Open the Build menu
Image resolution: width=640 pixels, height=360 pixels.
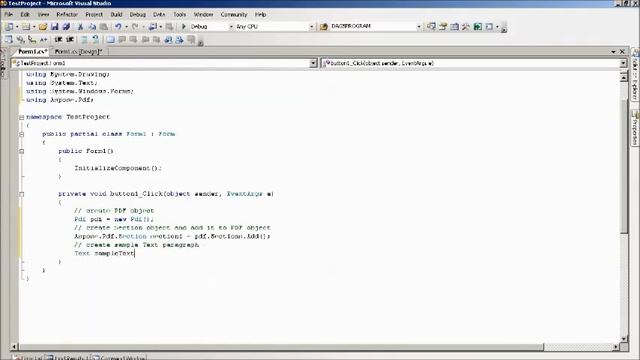coord(116,14)
